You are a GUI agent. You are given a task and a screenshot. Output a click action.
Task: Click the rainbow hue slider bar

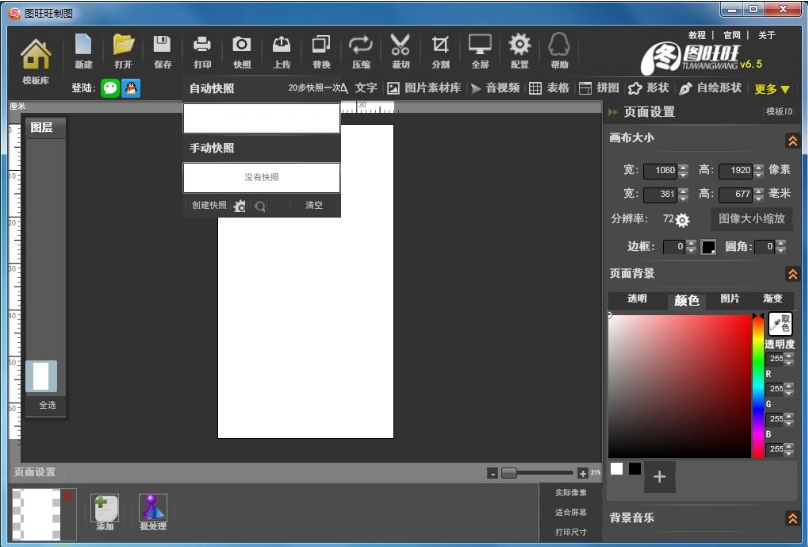click(x=758, y=385)
